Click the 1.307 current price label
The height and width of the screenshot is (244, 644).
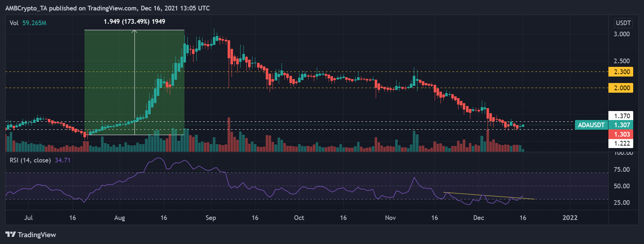(621, 125)
